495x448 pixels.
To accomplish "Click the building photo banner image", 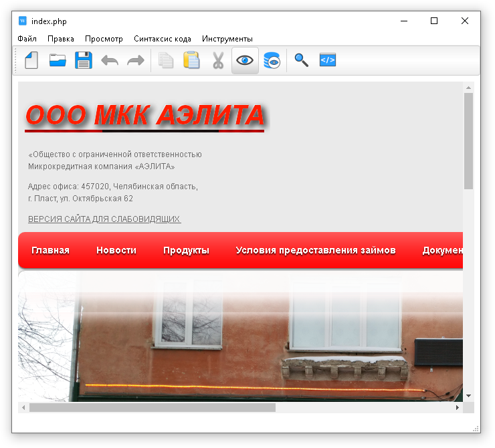I will [x=241, y=336].
